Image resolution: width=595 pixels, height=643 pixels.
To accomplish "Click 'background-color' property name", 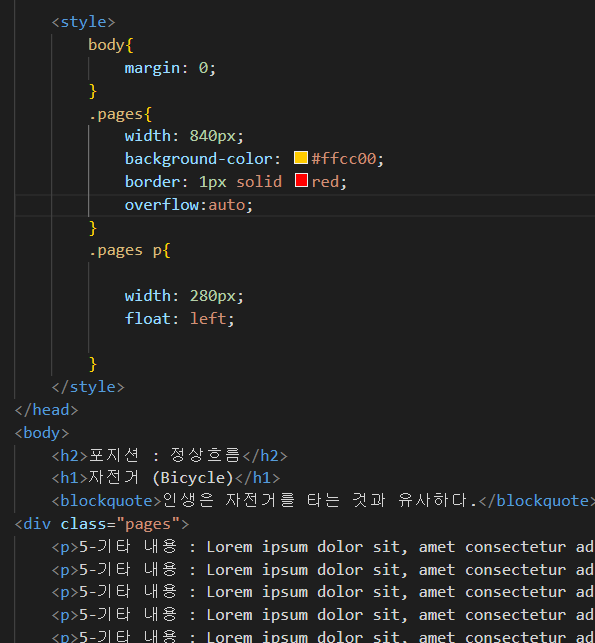I will coord(198,159).
